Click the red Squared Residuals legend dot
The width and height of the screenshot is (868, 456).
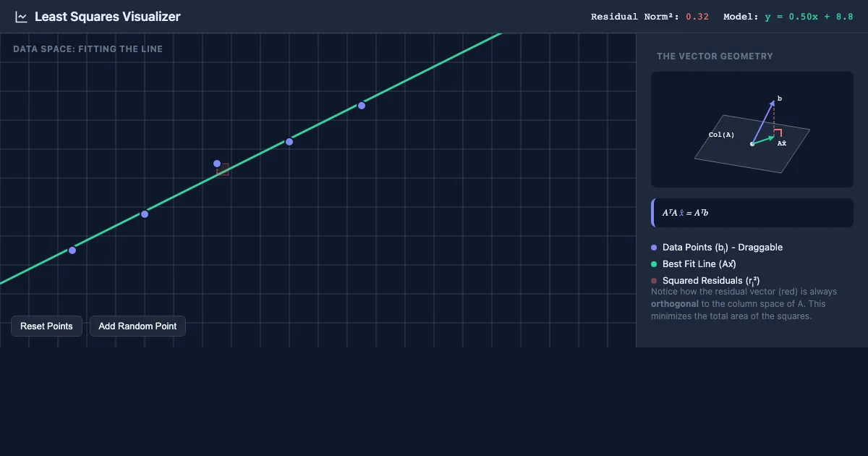point(654,281)
